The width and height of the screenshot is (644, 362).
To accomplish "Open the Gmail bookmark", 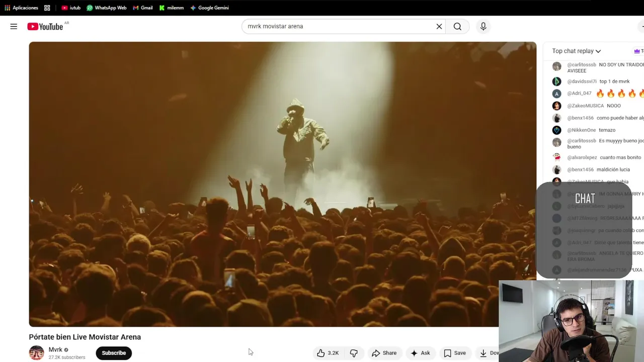I will coord(143,8).
